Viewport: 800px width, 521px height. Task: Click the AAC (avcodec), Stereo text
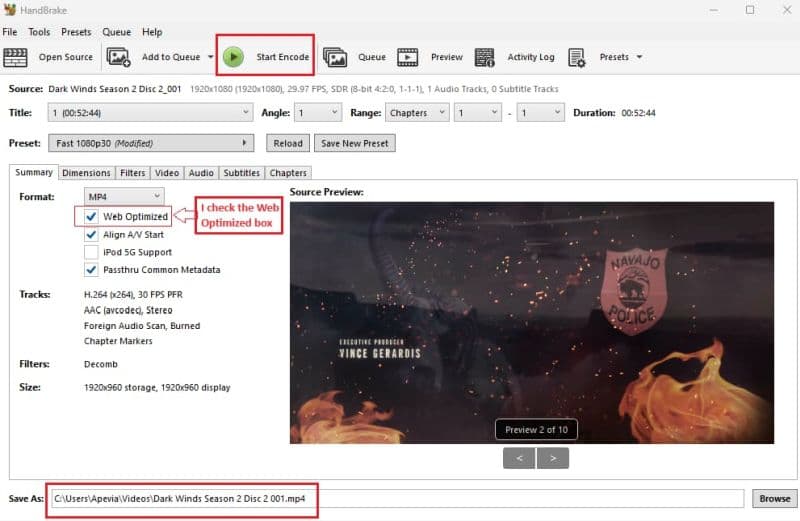click(x=128, y=310)
